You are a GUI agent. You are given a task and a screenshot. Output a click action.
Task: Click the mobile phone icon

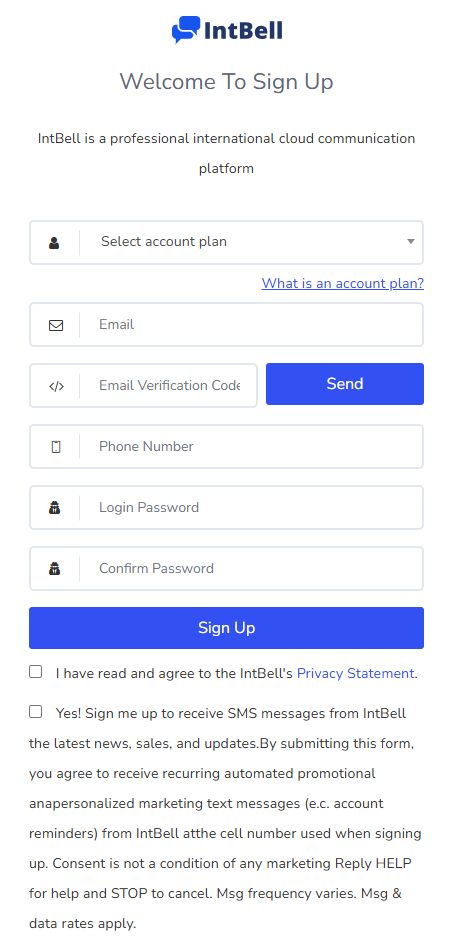(56, 447)
